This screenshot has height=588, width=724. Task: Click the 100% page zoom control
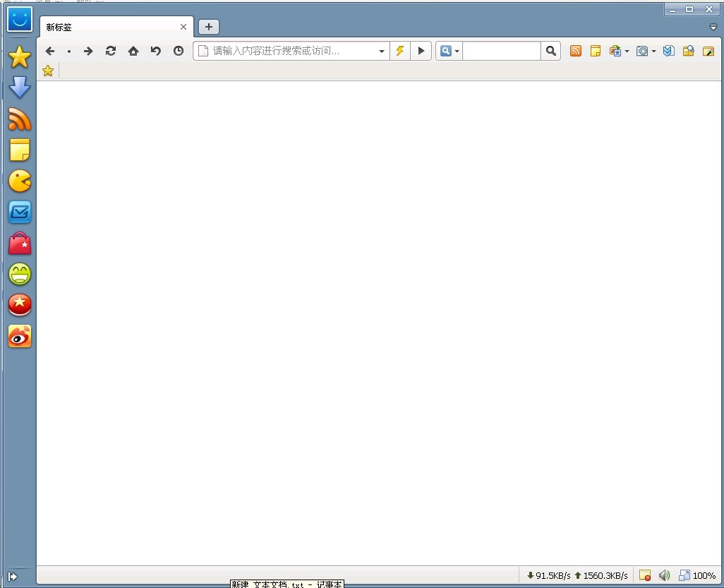coord(697,575)
